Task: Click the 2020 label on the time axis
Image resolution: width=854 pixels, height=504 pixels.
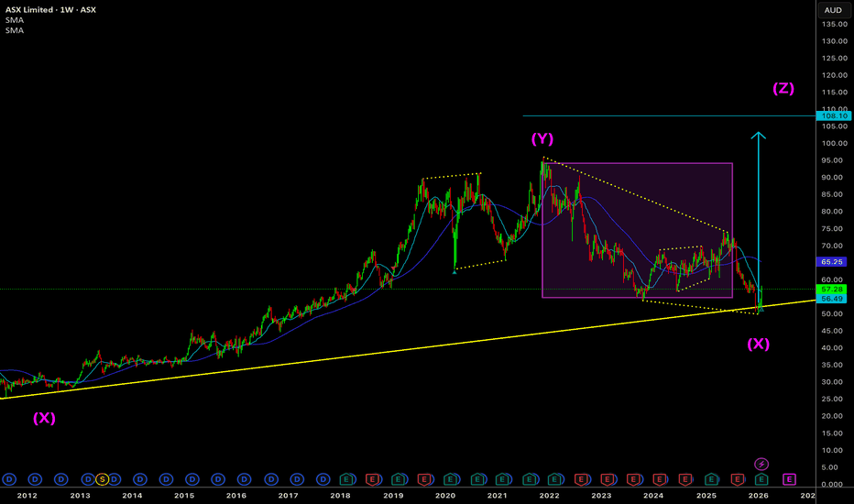Action: pos(444,495)
